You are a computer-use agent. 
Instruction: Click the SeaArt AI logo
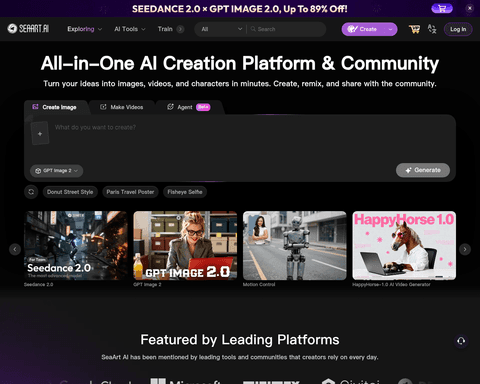[x=28, y=29]
